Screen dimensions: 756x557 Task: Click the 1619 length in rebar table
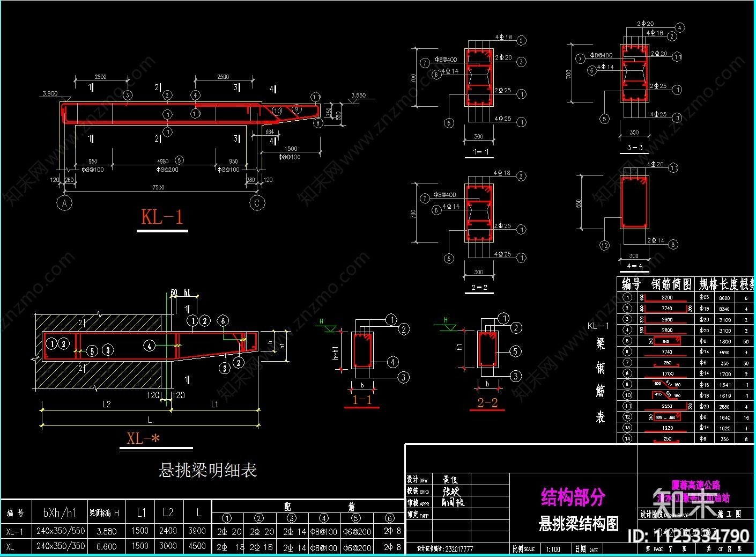click(x=725, y=395)
